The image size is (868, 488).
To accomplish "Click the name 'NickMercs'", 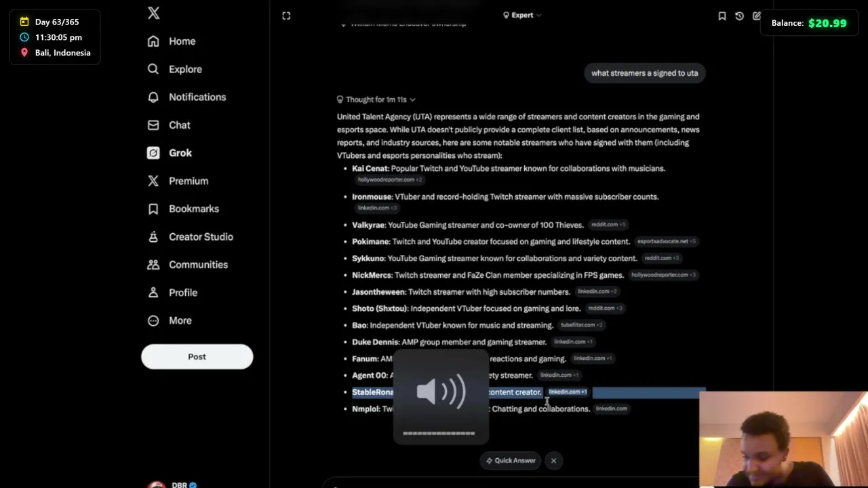I will pyautogui.click(x=372, y=275).
